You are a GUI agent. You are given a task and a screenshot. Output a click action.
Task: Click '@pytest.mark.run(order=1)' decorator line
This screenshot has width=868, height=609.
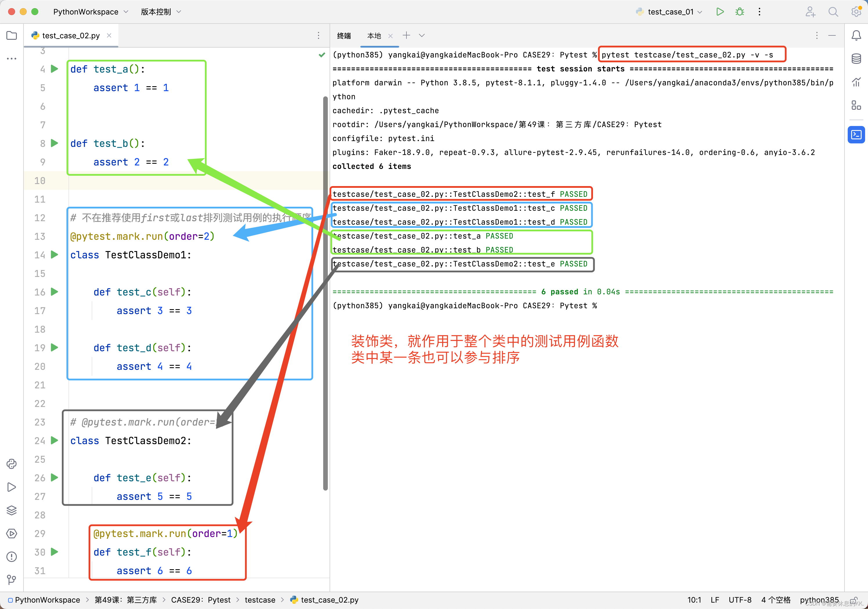pos(166,533)
